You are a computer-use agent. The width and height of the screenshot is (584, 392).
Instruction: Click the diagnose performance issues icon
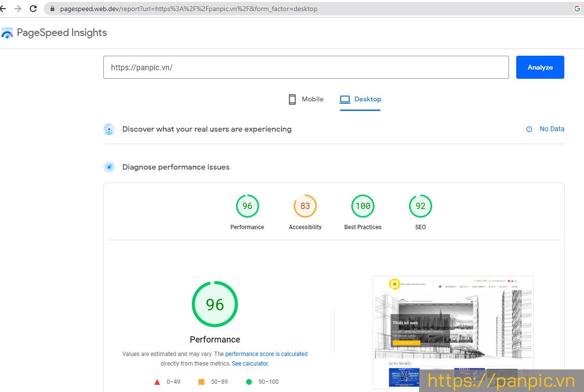point(109,167)
